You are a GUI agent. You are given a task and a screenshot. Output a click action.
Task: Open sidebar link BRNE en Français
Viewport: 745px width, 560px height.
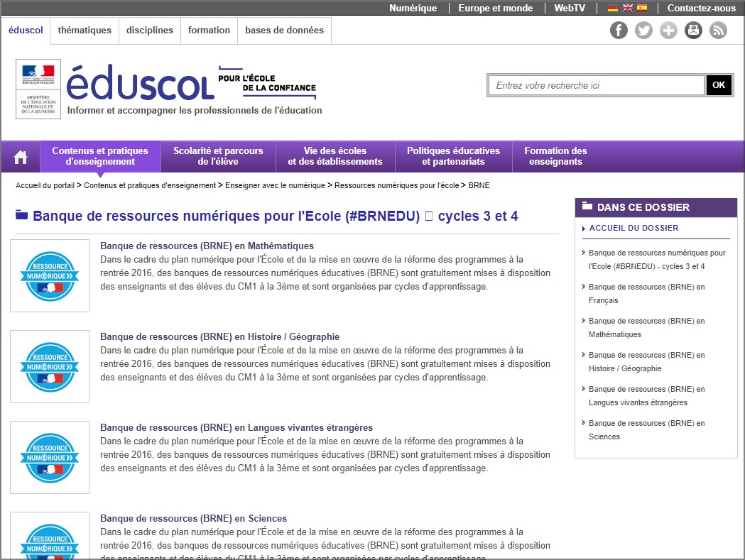[647, 294]
